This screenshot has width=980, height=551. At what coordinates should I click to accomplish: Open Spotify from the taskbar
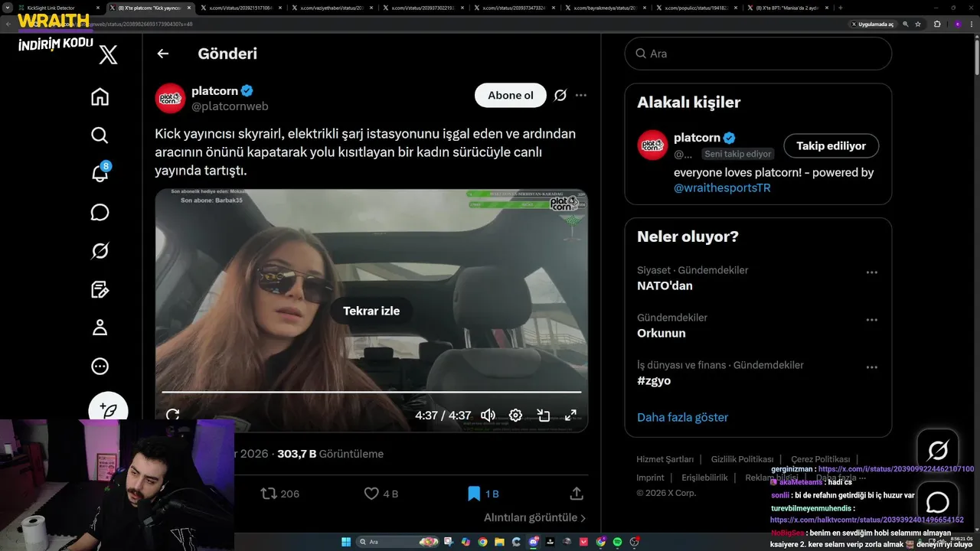tap(618, 542)
